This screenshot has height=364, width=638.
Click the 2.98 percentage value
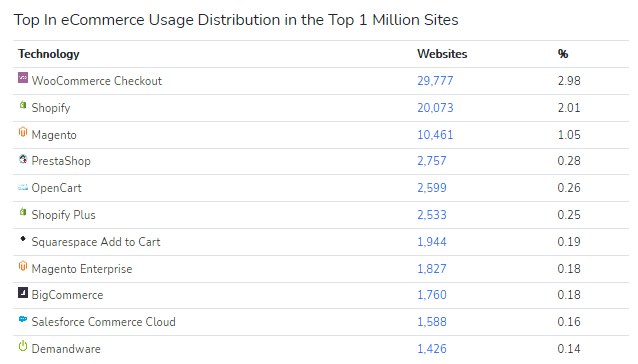coord(569,81)
